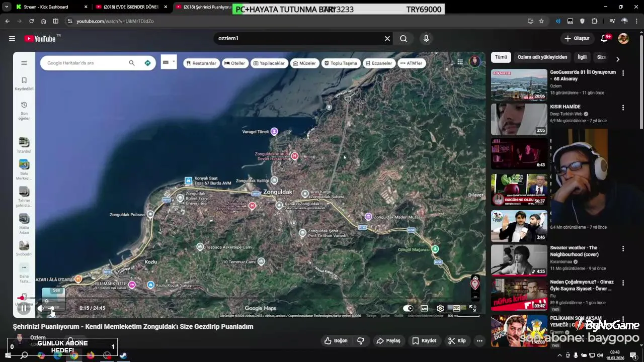
Task: Share the video via Paylaş
Action: tap(388, 340)
